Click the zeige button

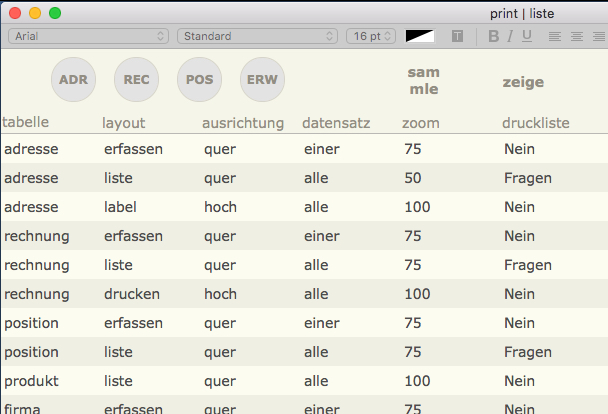pyautogui.click(x=523, y=82)
